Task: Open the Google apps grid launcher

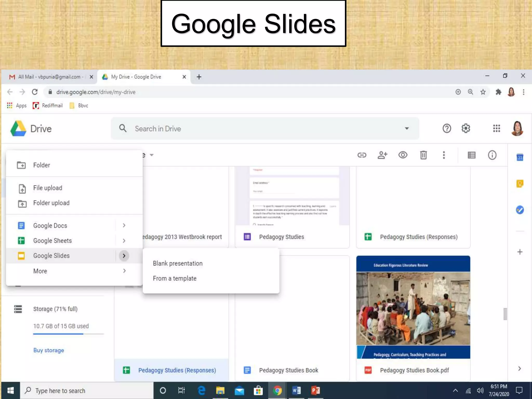Action: (496, 128)
